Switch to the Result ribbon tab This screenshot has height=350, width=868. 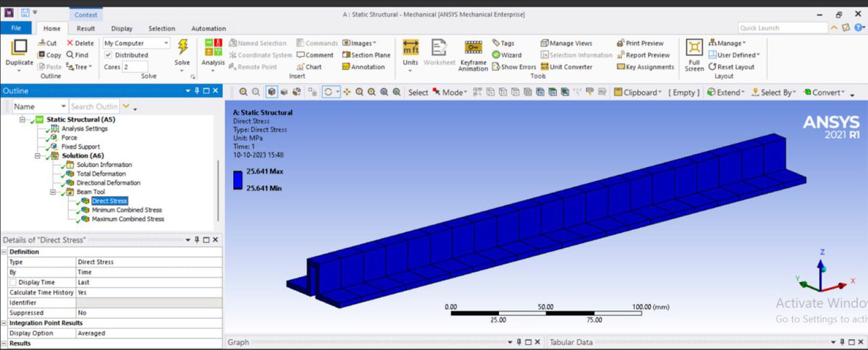pos(86,28)
